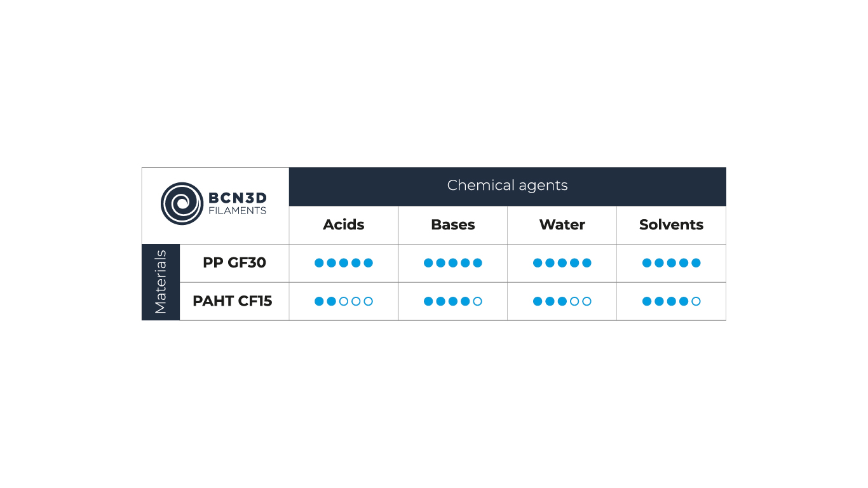Click the empty fifth dot in PAHT CF15 solvents
Viewport: 868px width, 488px height.
point(696,301)
